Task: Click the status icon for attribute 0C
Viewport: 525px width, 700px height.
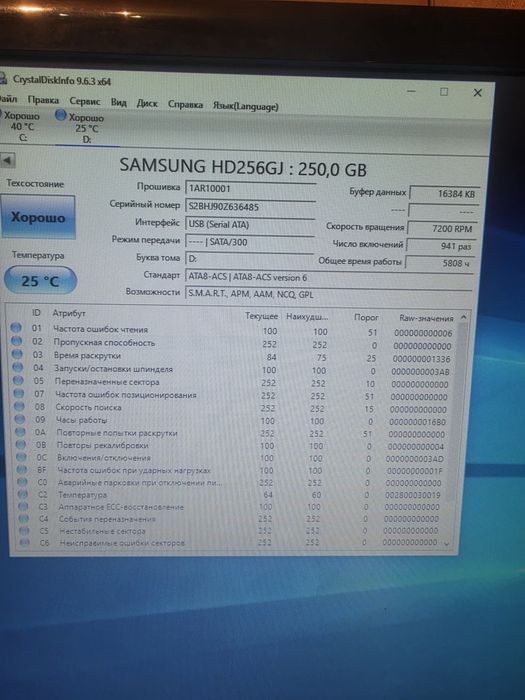Action: (21, 457)
